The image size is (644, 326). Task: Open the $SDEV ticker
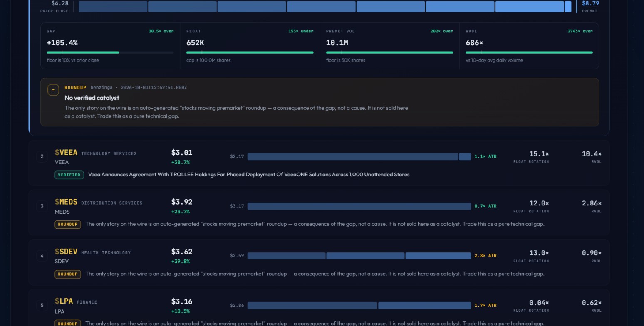66,252
